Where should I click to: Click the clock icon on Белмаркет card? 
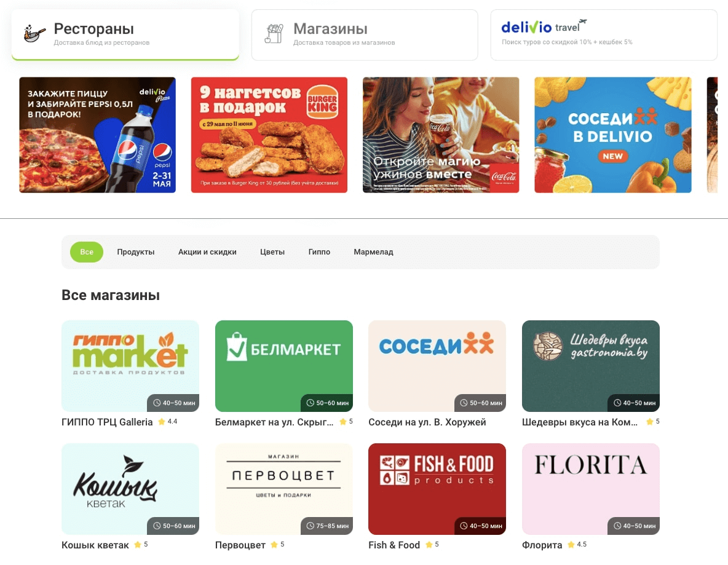click(x=310, y=403)
